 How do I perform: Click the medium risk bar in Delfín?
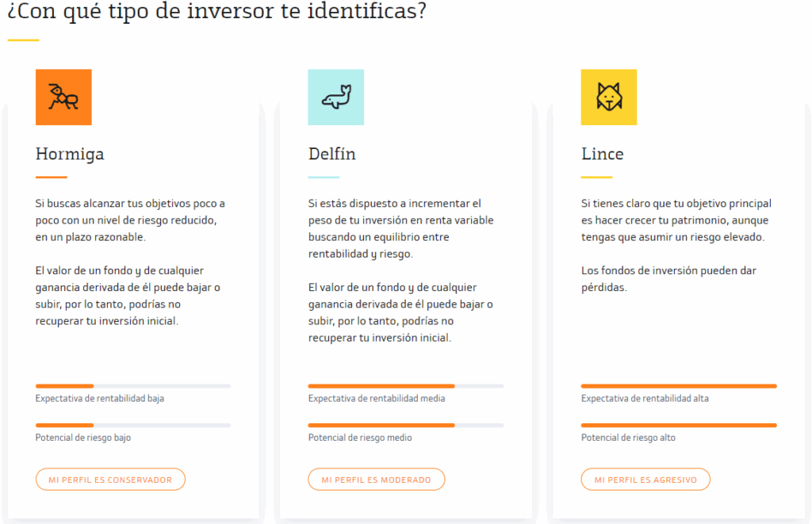coord(406,425)
